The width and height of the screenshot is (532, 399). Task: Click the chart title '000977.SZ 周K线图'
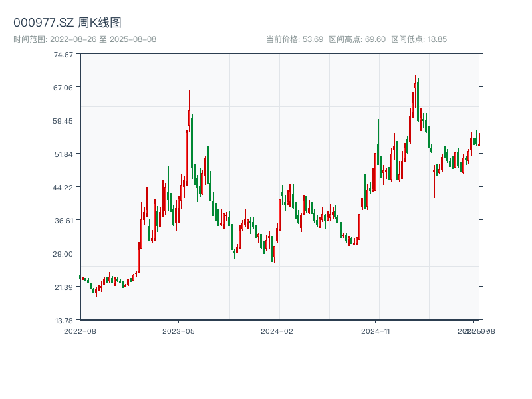[x=67, y=23]
